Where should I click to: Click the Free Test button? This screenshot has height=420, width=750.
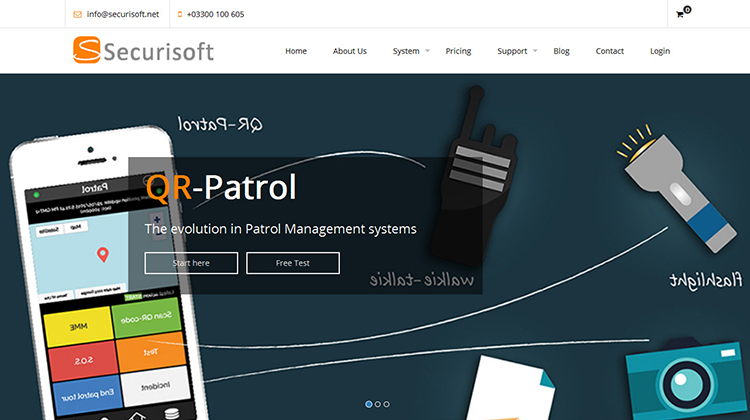pyautogui.click(x=293, y=263)
